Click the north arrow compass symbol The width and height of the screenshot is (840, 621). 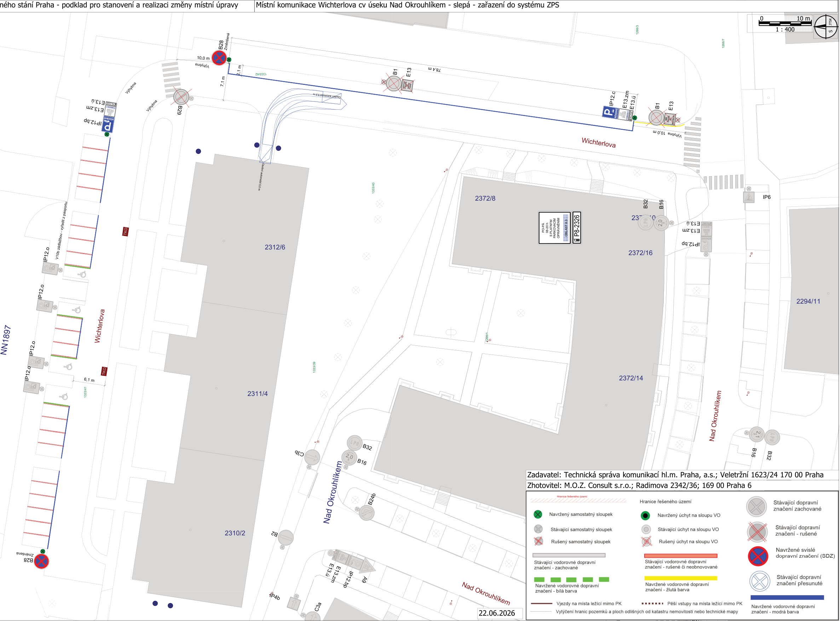coord(826,26)
